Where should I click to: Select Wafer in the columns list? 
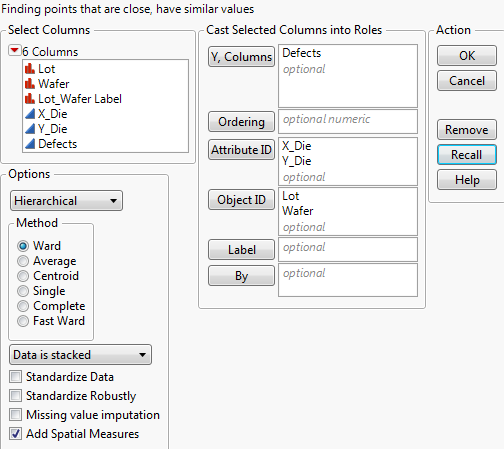54,84
